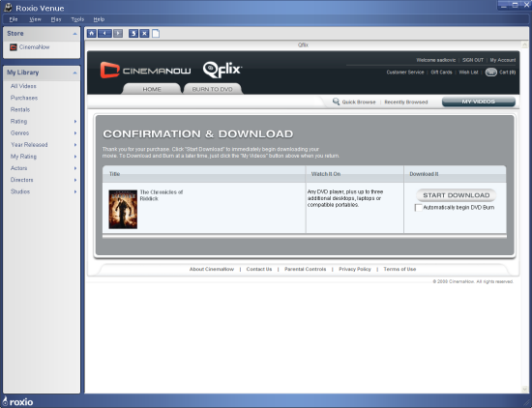
Task: Open the CinemaNow store icon in sidebar
Action: 14,47
